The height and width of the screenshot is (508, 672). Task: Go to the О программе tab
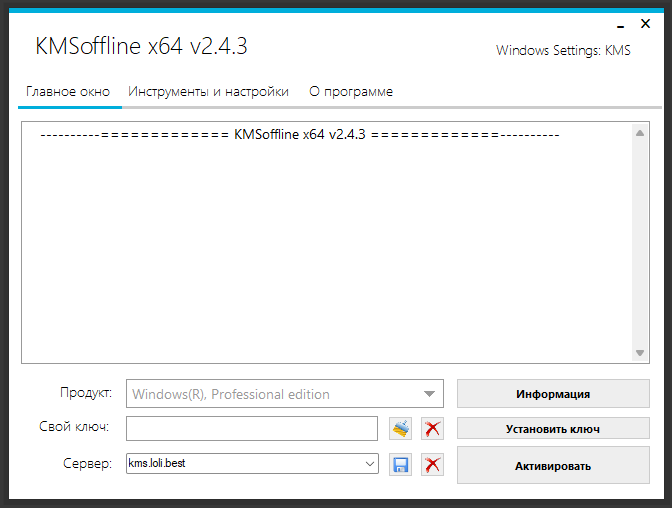coord(351,92)
